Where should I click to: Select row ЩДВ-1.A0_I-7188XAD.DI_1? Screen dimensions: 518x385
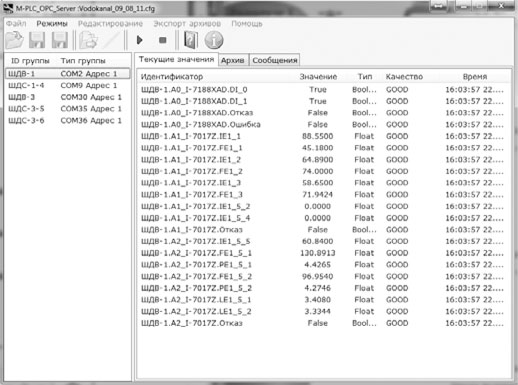tap(324, 101)
